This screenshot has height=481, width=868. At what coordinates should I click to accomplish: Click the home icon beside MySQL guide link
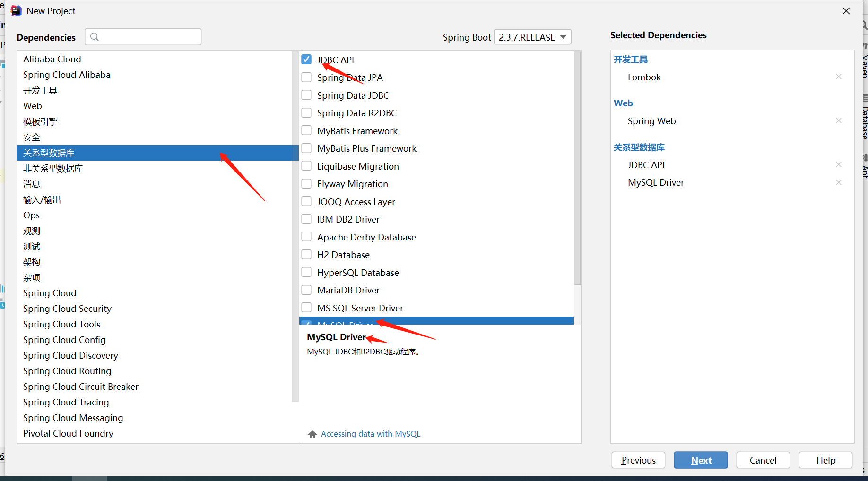click(x=312, y=434)
